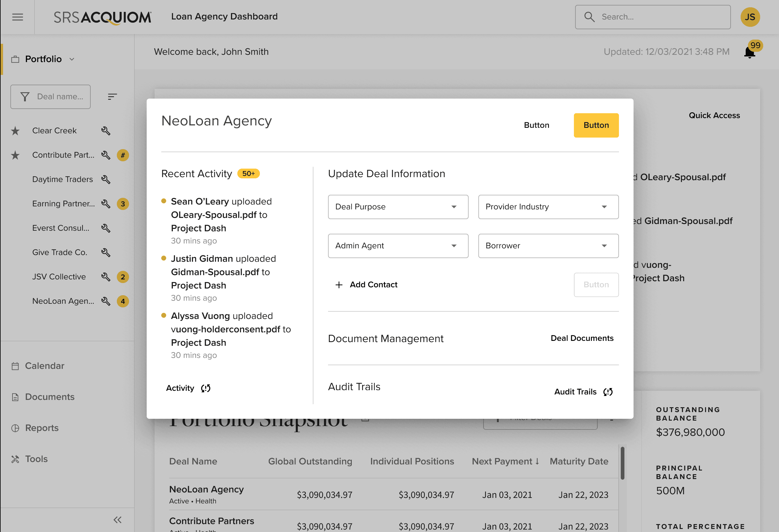
Task: Open the Borrower dropdown
Action: (x=548, y=246)
